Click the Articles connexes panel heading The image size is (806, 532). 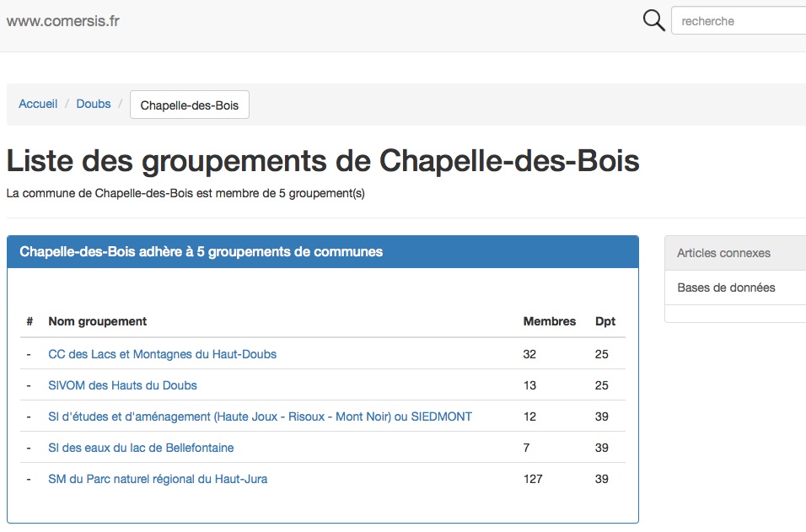click(x=735, y=253)
